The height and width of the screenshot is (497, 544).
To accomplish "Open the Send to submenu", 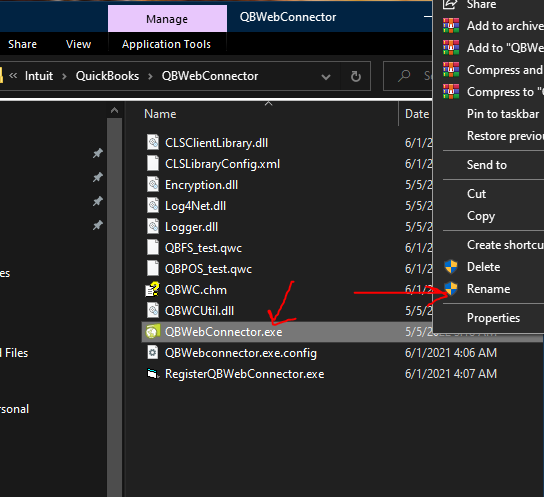I will click(487, 165).
